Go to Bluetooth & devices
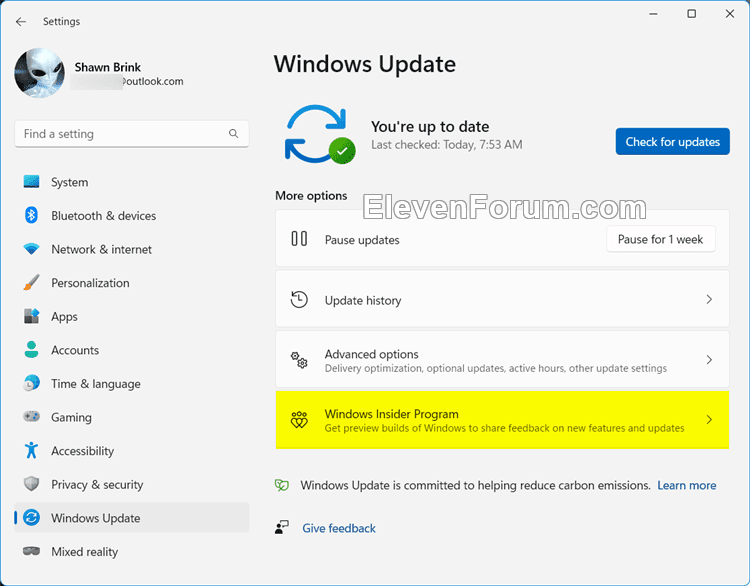Viewport: 750px width, 586px height. pos(103,216)
